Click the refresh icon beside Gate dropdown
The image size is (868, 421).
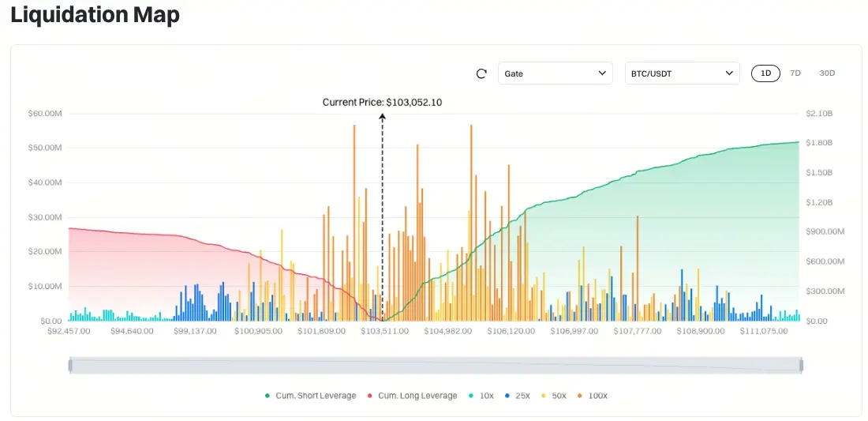pos(481,73)
